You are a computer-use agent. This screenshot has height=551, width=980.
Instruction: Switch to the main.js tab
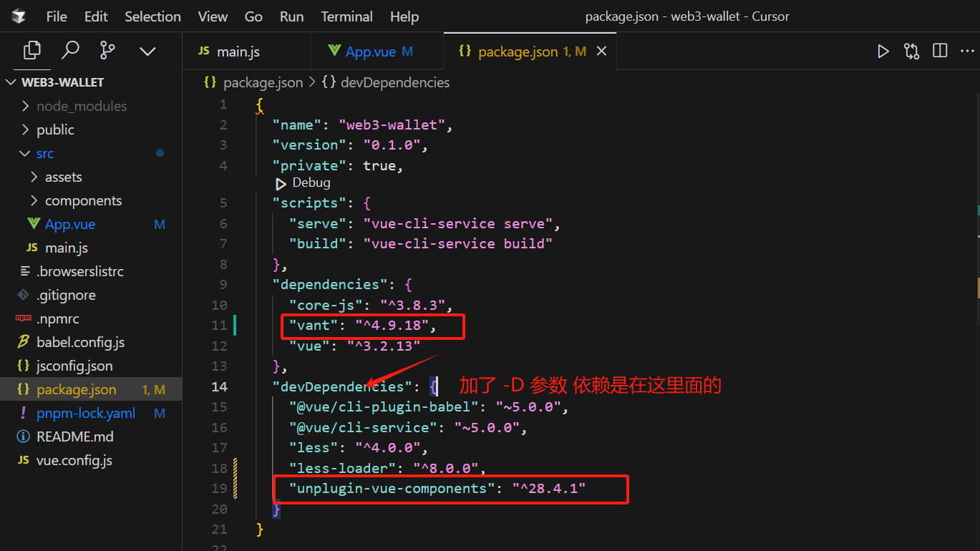[x=247, y=52]
